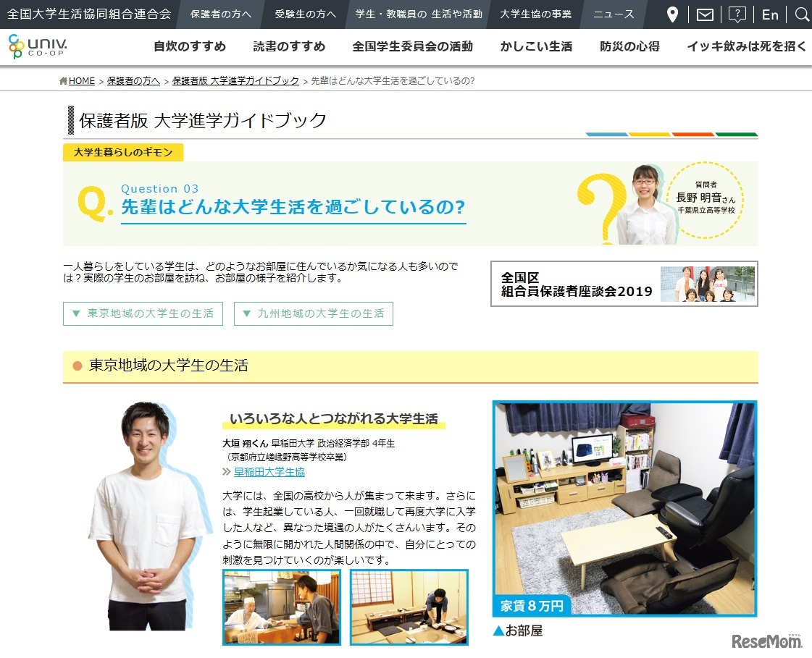
Task: Click 保護者版 大学進学ガイドブック in the breadcrumb
Action: [236, 80]
